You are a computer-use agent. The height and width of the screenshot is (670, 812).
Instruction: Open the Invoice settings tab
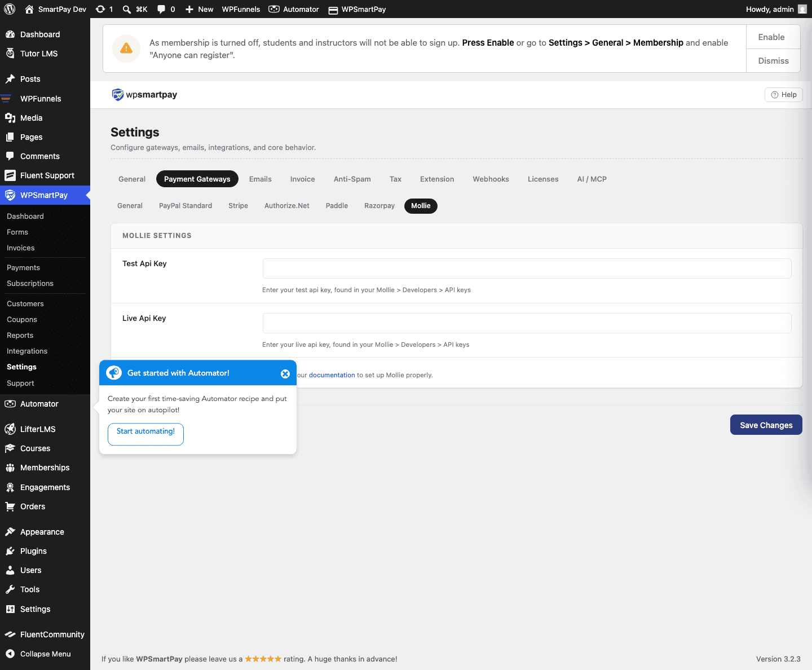pyautogui.click(x=303, y=179)
